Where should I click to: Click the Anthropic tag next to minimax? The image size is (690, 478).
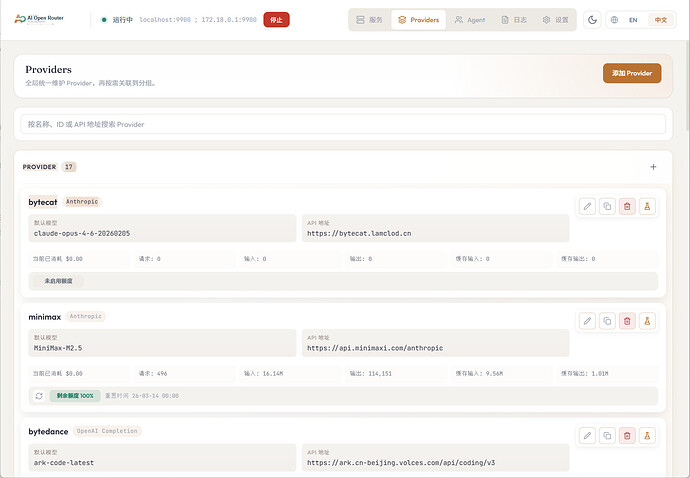coord(85,316)
